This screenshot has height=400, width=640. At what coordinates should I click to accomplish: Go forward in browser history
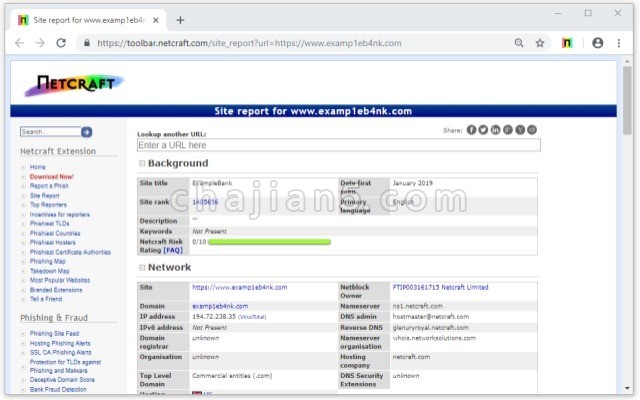click(x=40, y=43)
